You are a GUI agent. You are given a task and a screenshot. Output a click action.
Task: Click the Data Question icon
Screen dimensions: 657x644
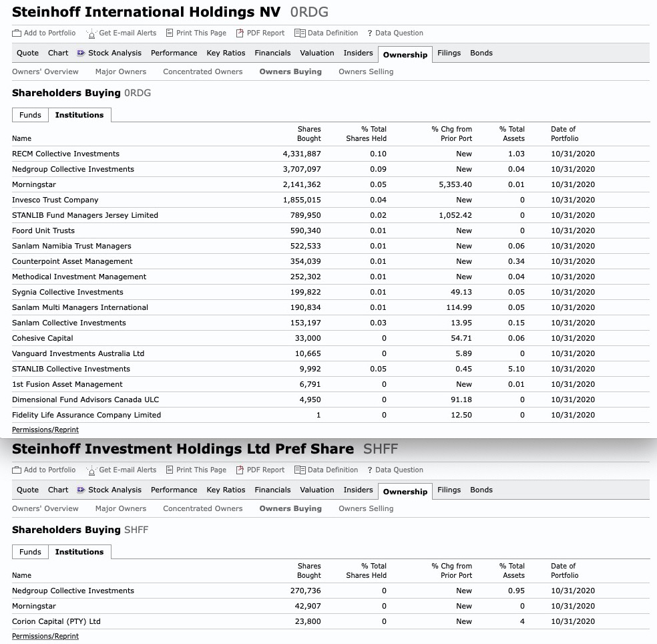point(369,33)
